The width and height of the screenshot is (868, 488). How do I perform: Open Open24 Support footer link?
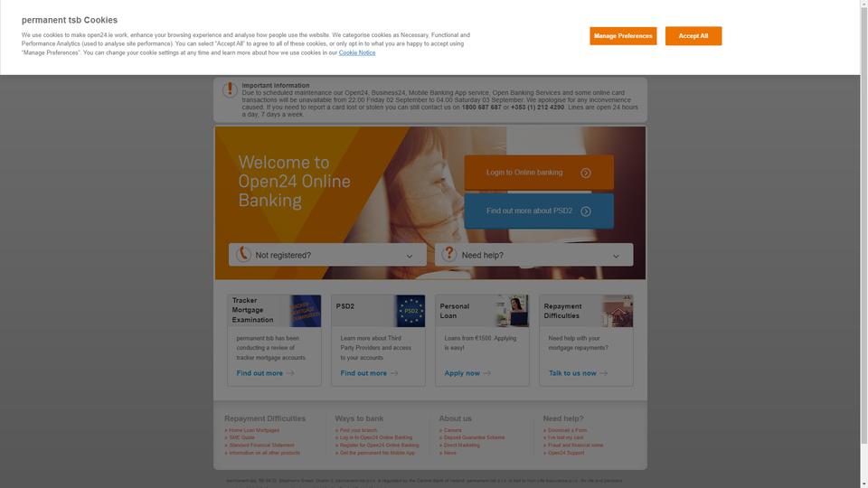[x=566, y=453]
